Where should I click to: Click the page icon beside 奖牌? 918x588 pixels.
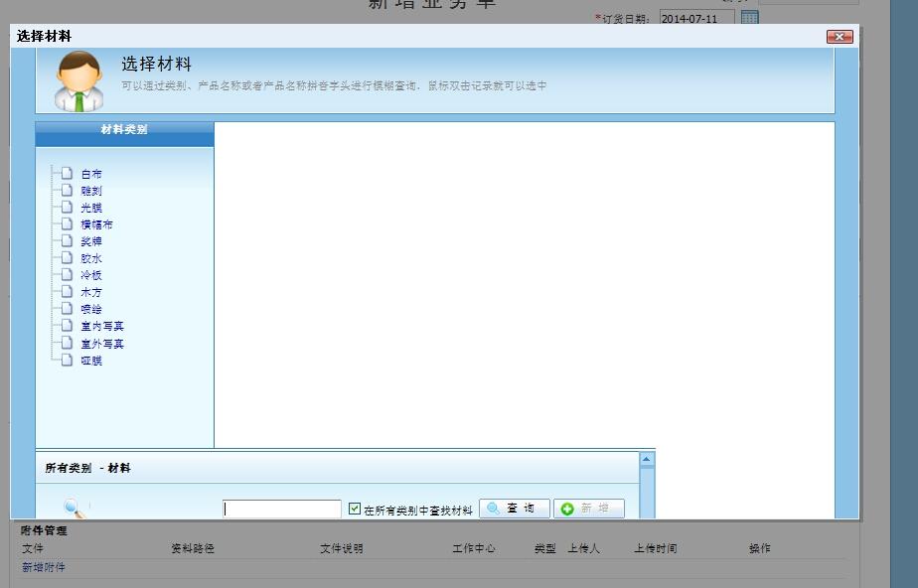coord(67,241)
